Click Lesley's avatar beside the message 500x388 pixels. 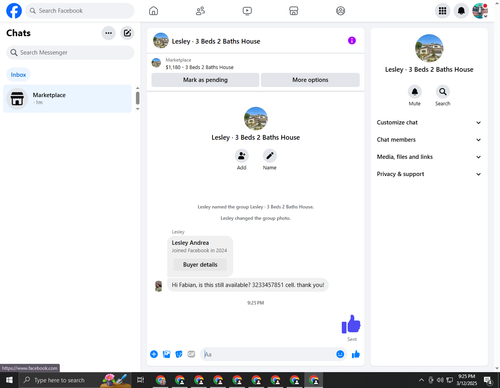click(x=159, y=286)
